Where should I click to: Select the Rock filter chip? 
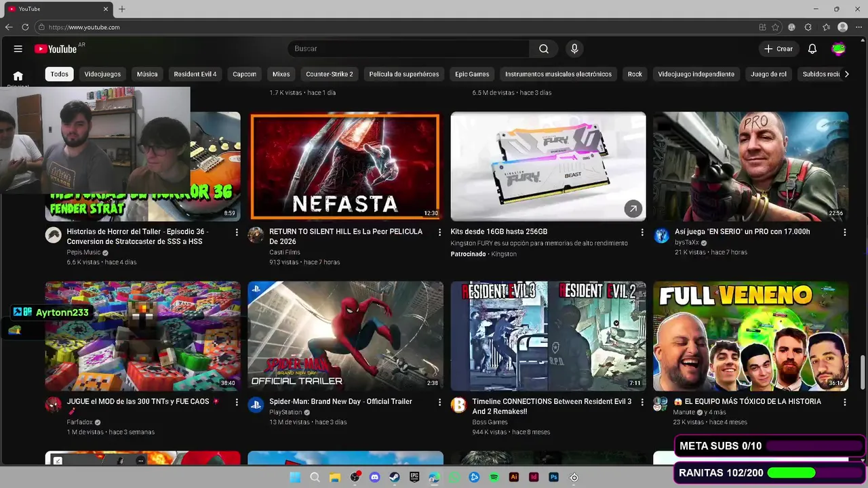click(635, 74)
